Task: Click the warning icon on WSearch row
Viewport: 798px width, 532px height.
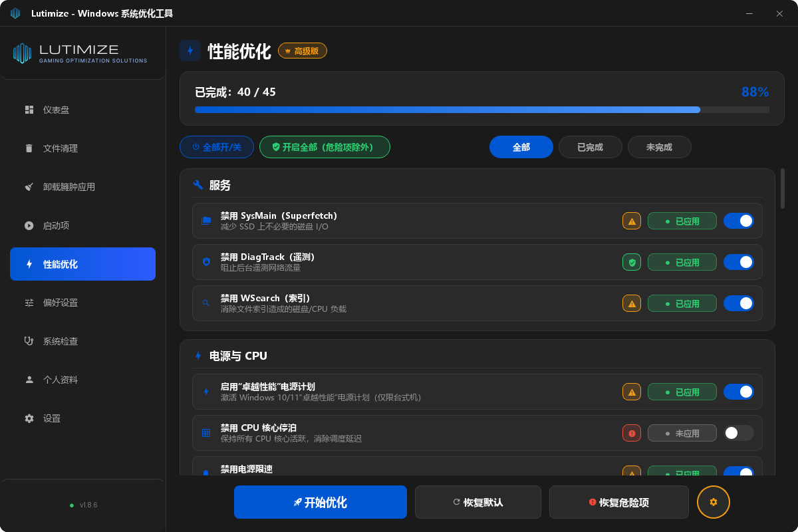Action: click(632, 304)
